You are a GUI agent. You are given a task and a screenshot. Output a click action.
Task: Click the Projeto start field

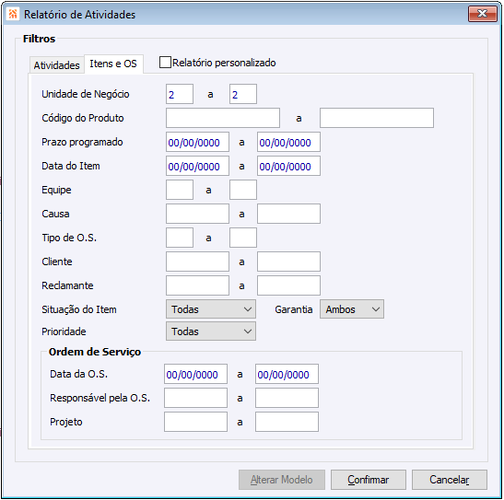click(196, 422)
